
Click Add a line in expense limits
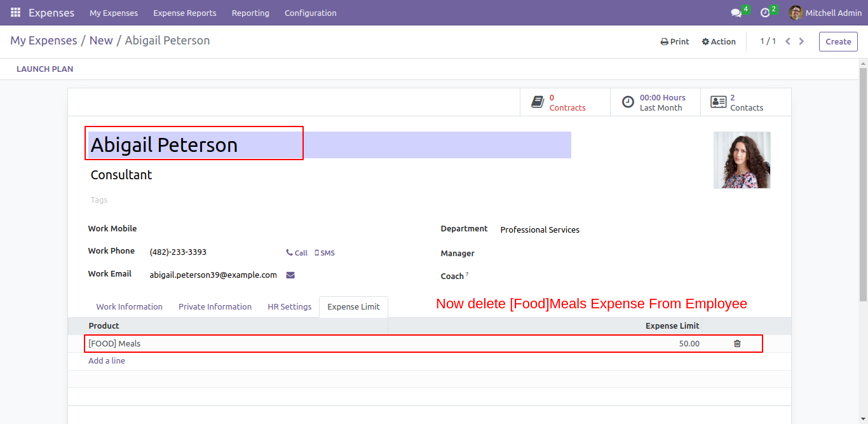[107, 360]
